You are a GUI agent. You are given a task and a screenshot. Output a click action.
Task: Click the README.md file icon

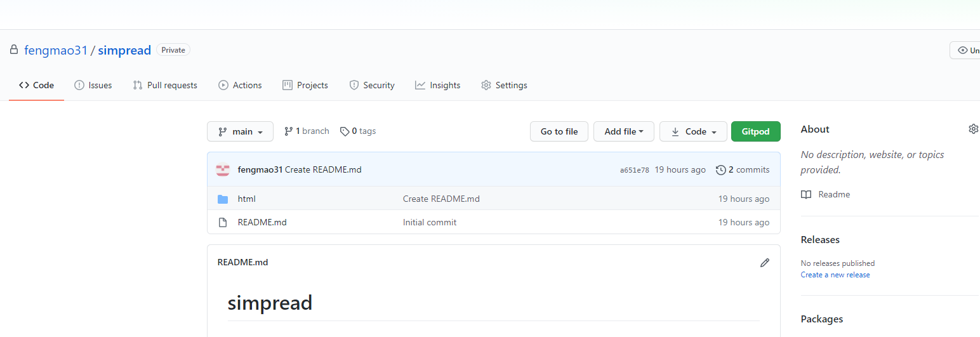223,223
